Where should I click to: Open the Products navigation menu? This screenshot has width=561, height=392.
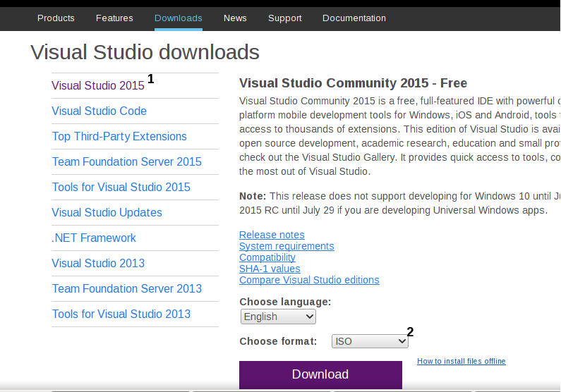(x=56, y=18)
